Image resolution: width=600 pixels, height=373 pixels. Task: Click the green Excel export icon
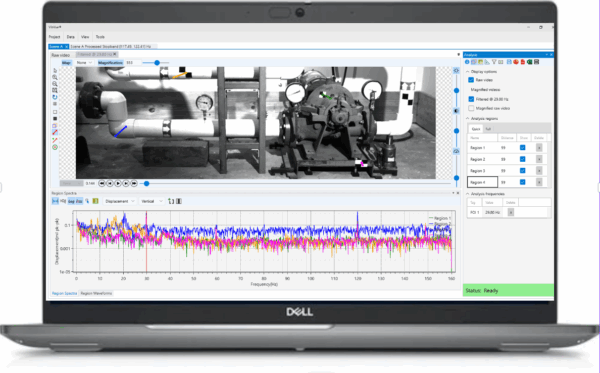click(530, 62)
